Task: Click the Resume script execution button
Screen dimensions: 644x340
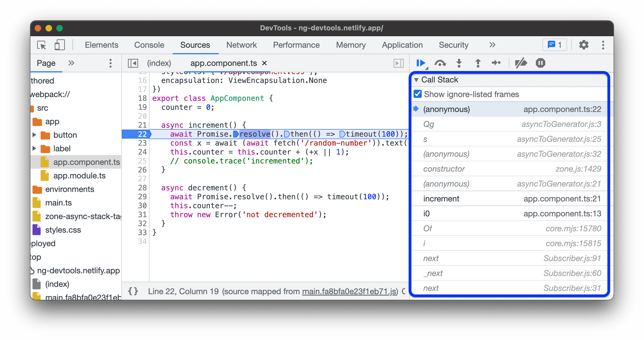Action: (421, 63)
